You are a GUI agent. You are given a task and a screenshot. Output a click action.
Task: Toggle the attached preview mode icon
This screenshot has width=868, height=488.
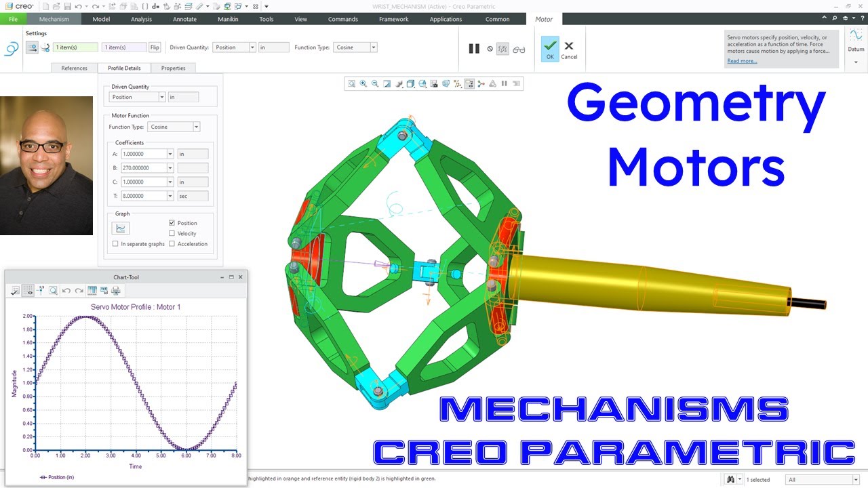coord(502,49)
